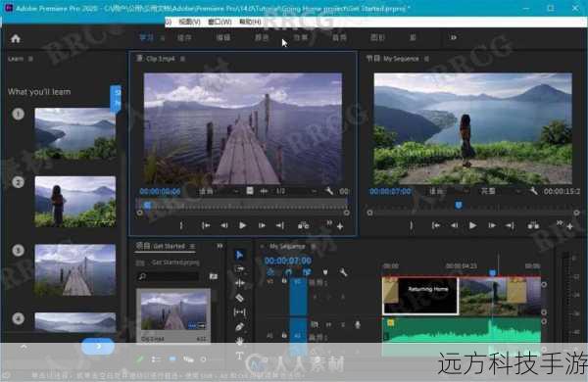This screenshot has width=588, height=382.
Task: Open Source monitor settings wrench
Action: click(329, 191)
